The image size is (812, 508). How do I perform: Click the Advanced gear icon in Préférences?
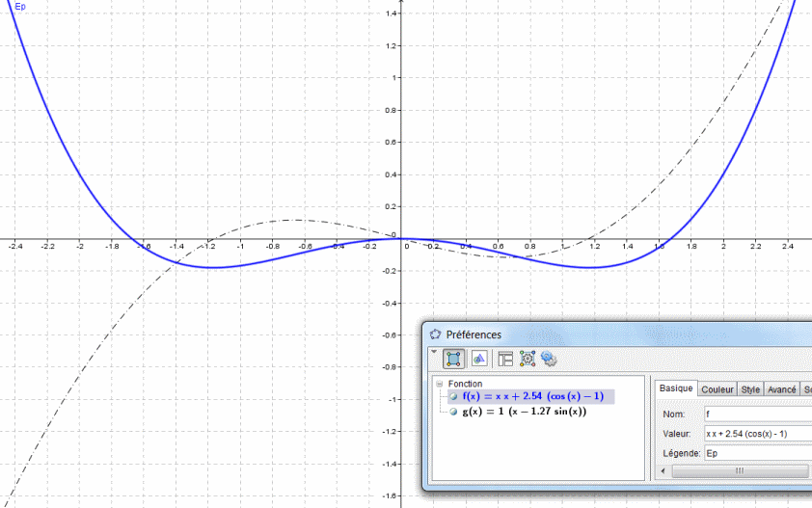[550, 359]
